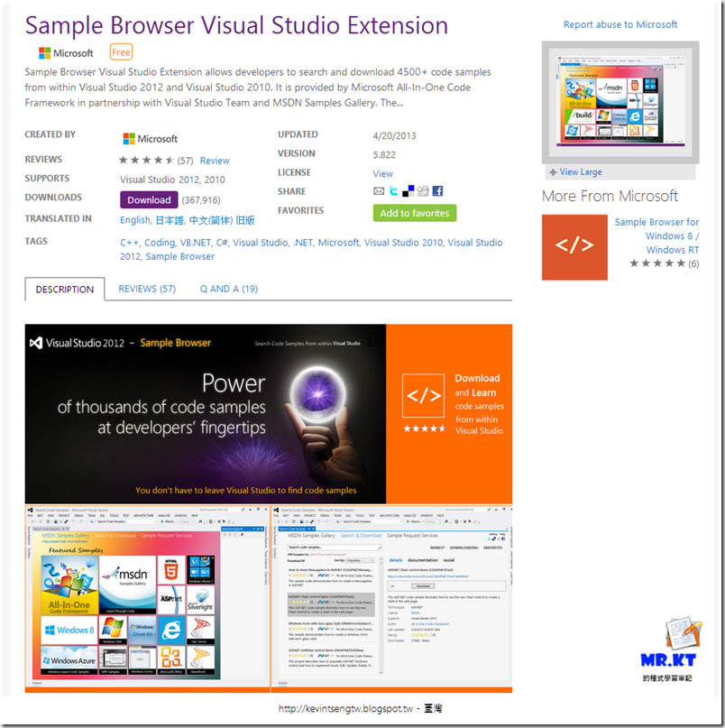725x728 pixels.
Task: Click the C++ tag
Action: (129, 243)
